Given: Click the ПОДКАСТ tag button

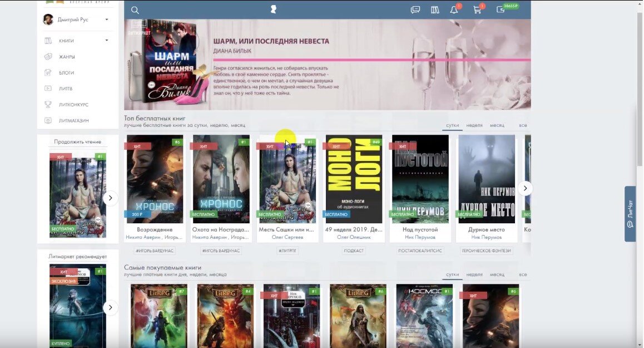Looking at the screenshot, I should (x=354, y=251).
